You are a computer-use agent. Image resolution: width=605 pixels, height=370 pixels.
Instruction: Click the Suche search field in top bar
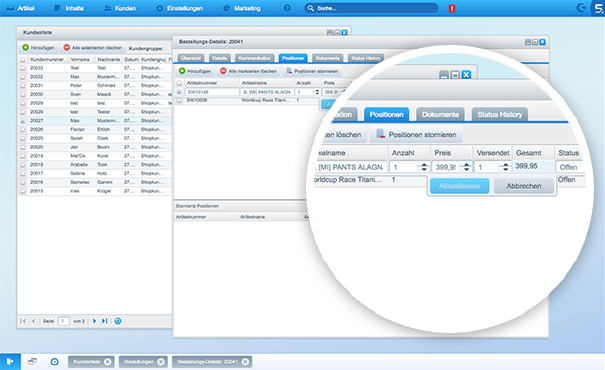[371, 8]
